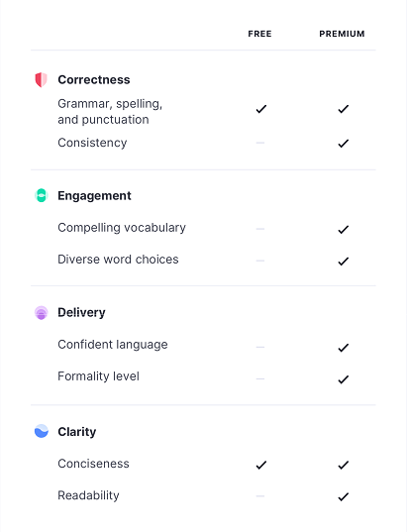This screenshot has width=407, height=532.
Task: Click the Confident language feature label
Action: tap(113, 345)
